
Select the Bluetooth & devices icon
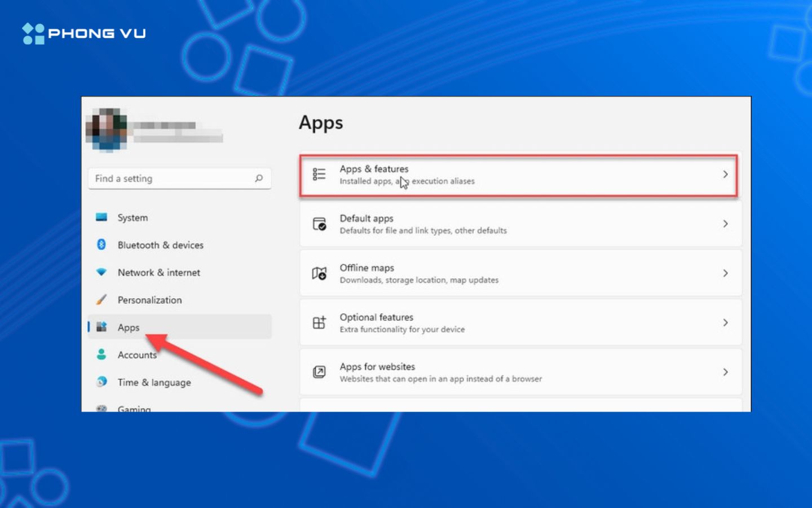click(x=101, y=245)
